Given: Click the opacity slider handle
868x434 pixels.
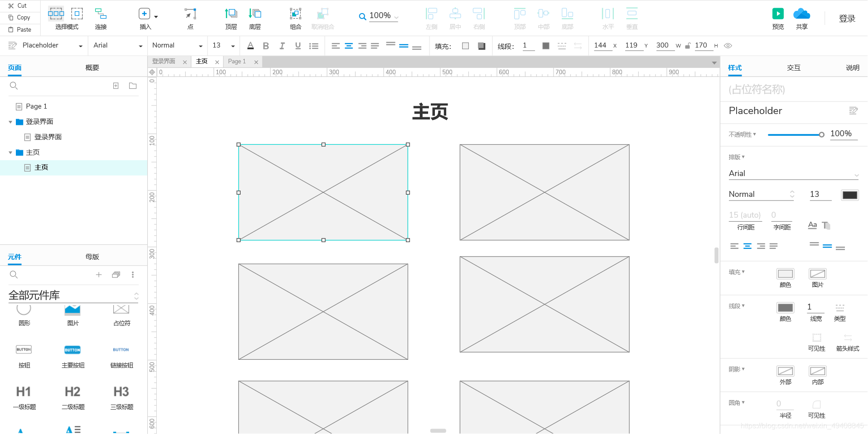Looking at the screenshot, I should click(x=821, y=134).
